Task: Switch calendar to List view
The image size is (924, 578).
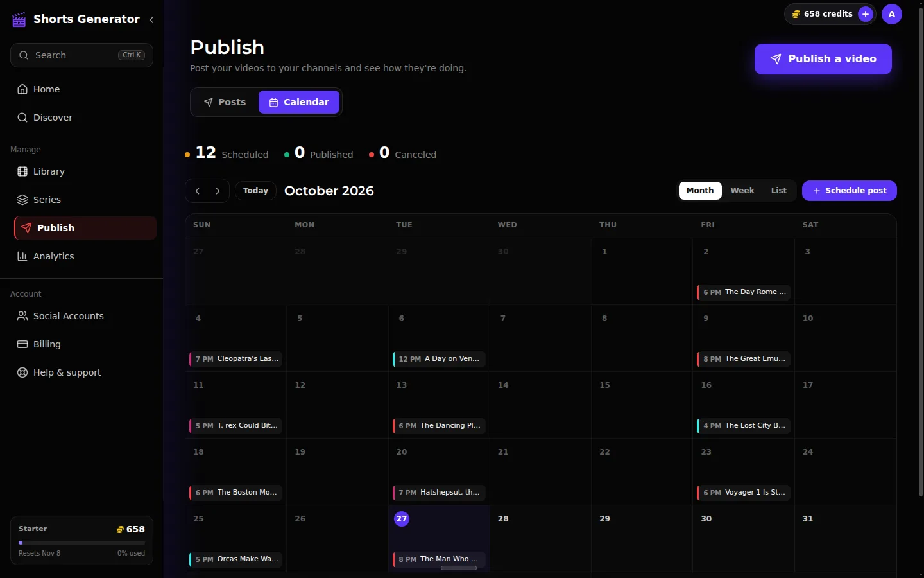Action: [x=779, y=191]
